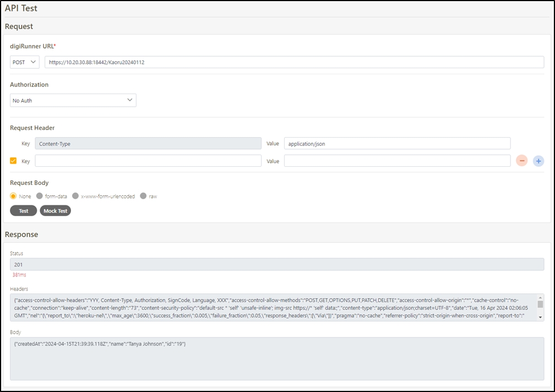Click the blue plus add header icon

coord(538,161)
